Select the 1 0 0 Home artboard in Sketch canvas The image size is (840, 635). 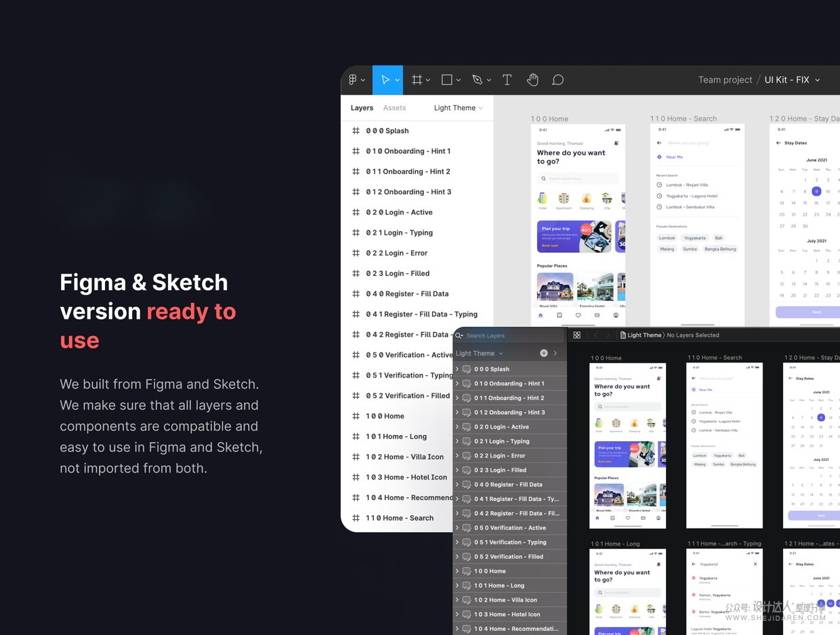pyautogui.click(x=628, y=446)
